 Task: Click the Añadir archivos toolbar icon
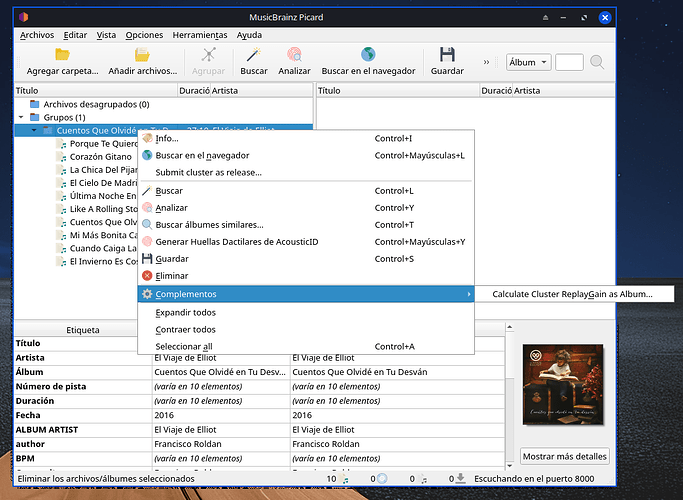[x=142, y=55]
